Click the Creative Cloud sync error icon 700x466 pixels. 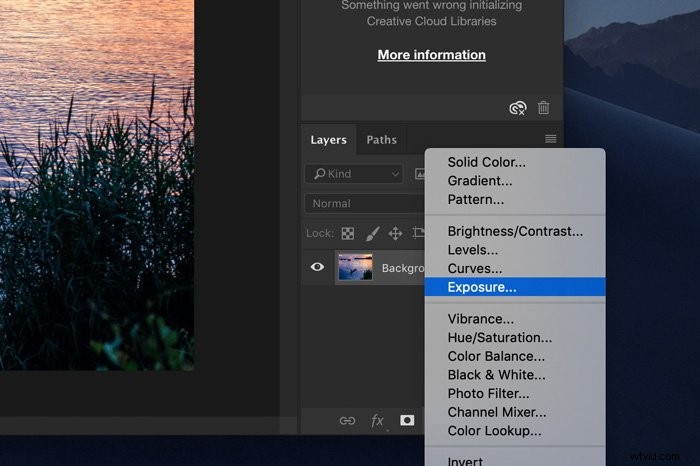point(518,108)
